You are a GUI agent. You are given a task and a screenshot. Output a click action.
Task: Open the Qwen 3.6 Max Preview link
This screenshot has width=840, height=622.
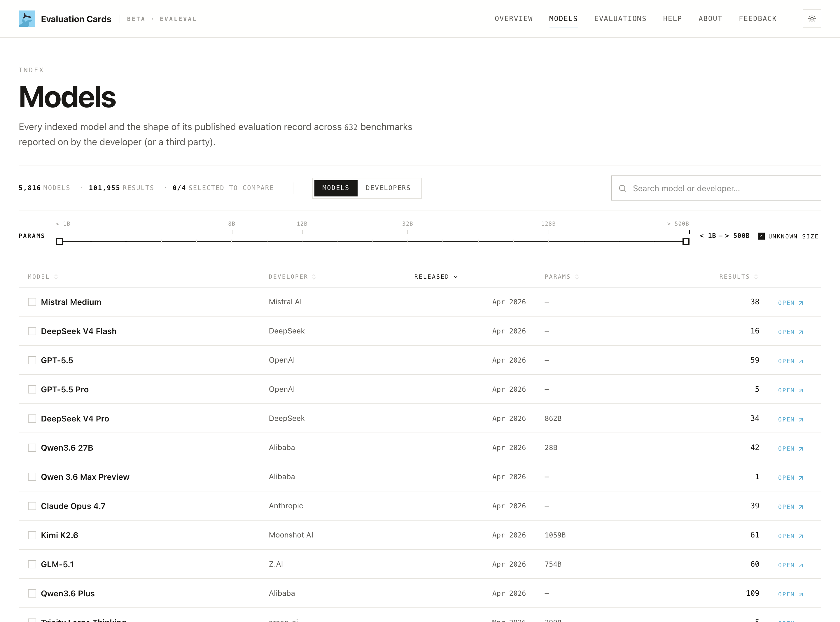click(x=790, y=478)
